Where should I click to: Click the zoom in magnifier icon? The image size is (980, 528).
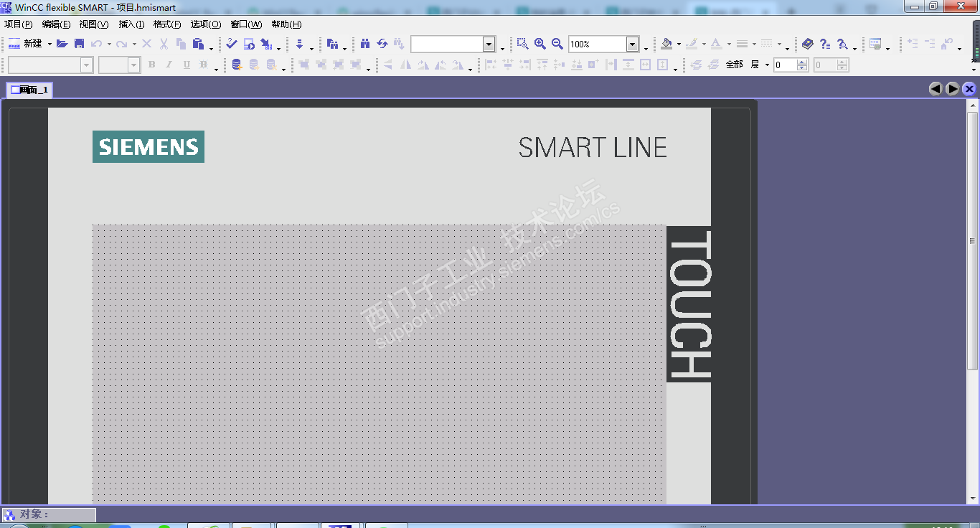540,44
